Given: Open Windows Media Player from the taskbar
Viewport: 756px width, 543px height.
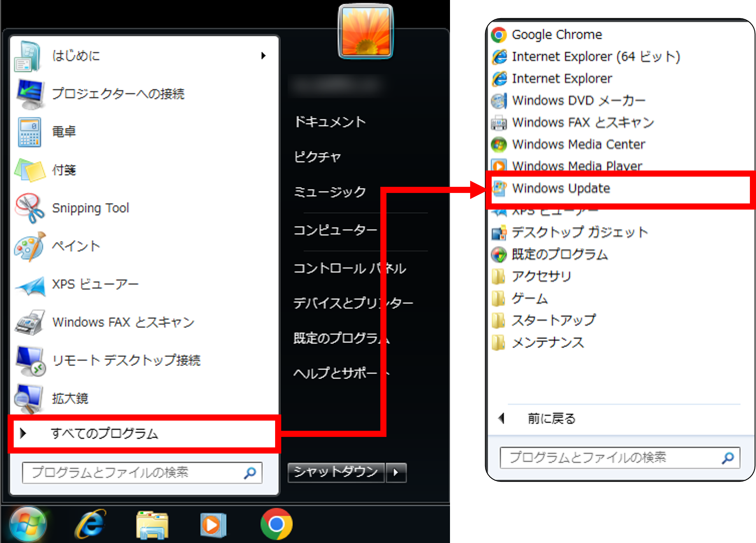Looking at the screenshot, I should (x=213, y=525).
